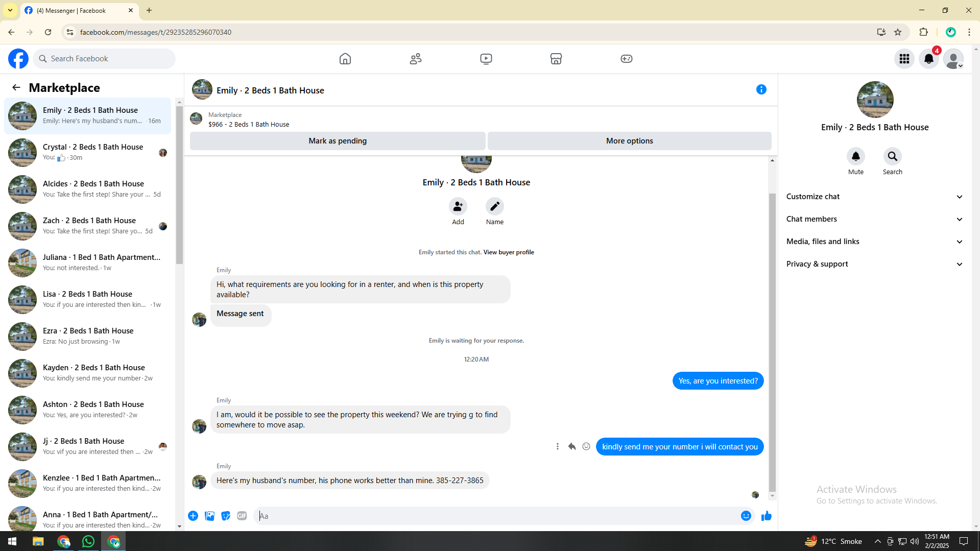The height and width of the screenshot is (551, 980).
Task: Open Jj conversation in list
Action: [x=87, y=447]
